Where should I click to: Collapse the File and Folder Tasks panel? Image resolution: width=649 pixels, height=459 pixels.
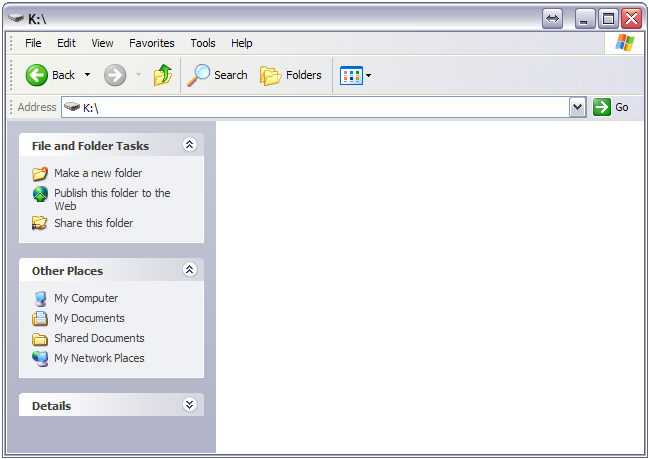pos(190,145)
